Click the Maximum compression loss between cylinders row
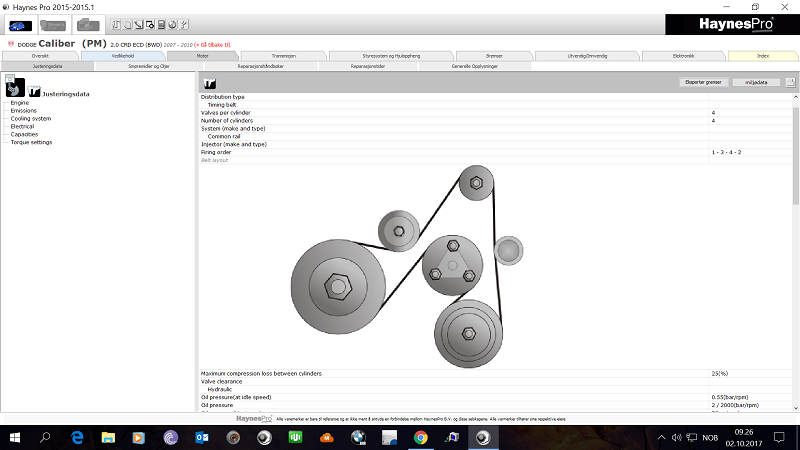 tap(495, 373)
